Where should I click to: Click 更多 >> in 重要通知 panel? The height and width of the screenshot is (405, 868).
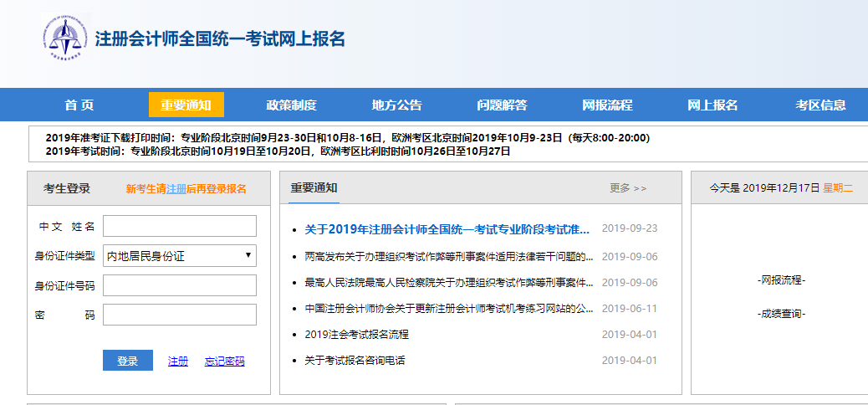pyautogui.click(x=628, y=188)
